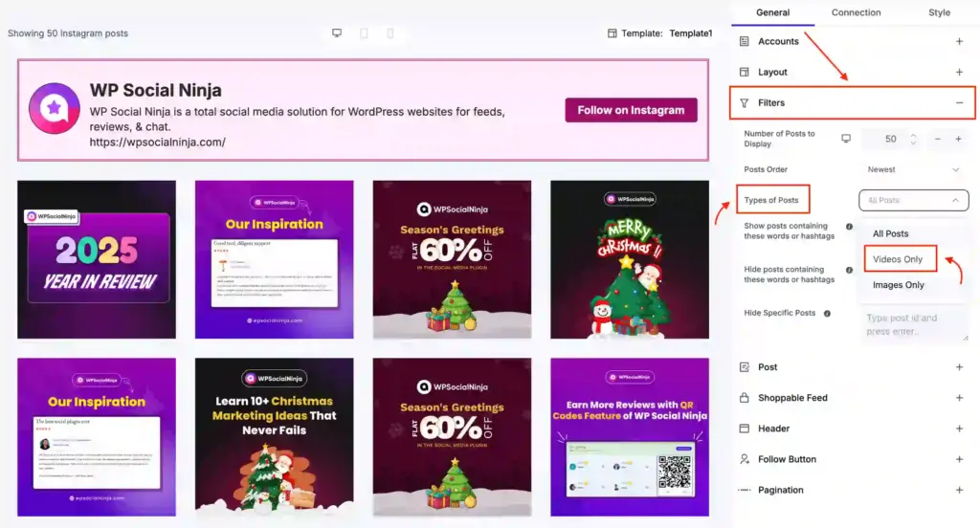This screenshot has width=980, height=528.
Task: Click the WP Social Ninja profile avatar
Action: click(55, 109)
